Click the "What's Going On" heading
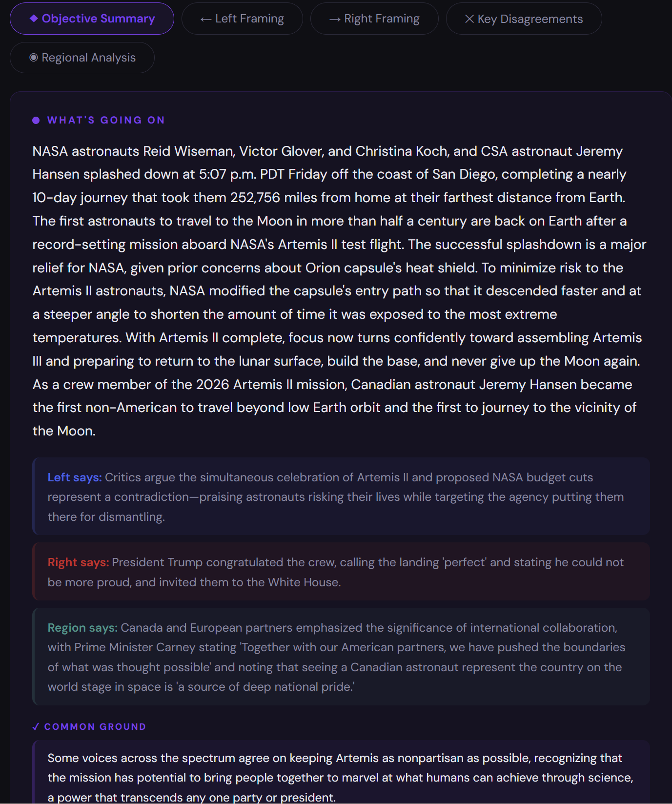Viewport: 672px width, 804px height. point(106,121)
